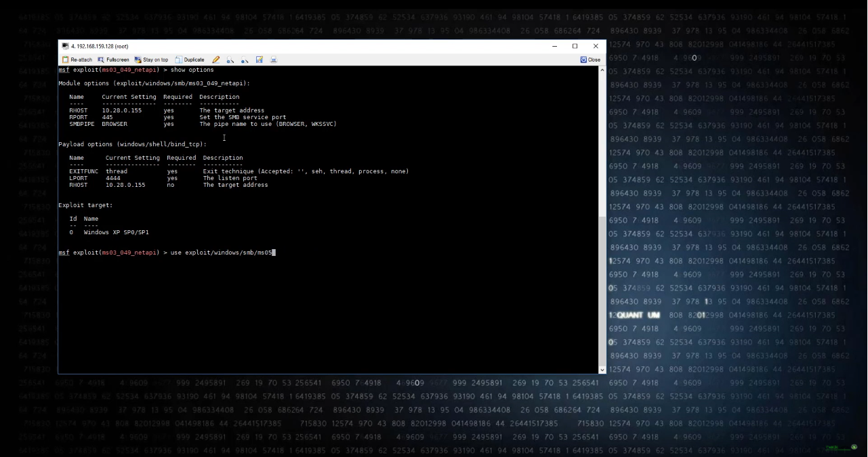Duplicate the current terminal session

click(190, 60)
